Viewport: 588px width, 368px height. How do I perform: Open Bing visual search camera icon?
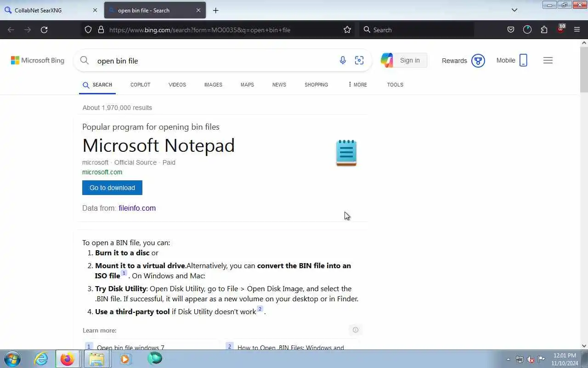point(359,60)
